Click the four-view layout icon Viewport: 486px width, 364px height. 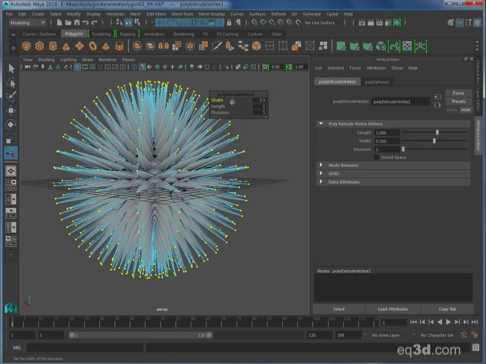pyautogui.click(x=11, y=185)
